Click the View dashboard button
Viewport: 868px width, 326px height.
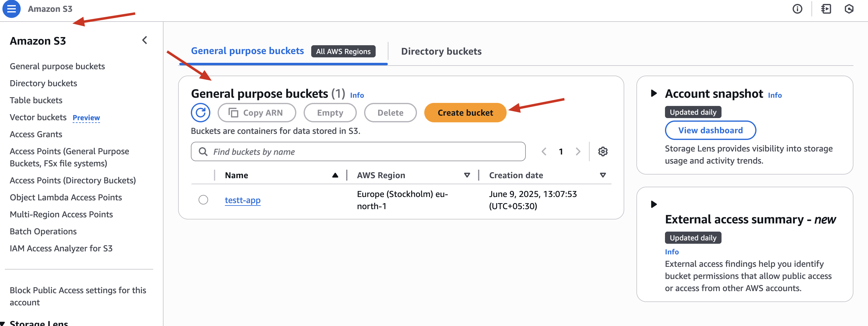tap(710, 130)
